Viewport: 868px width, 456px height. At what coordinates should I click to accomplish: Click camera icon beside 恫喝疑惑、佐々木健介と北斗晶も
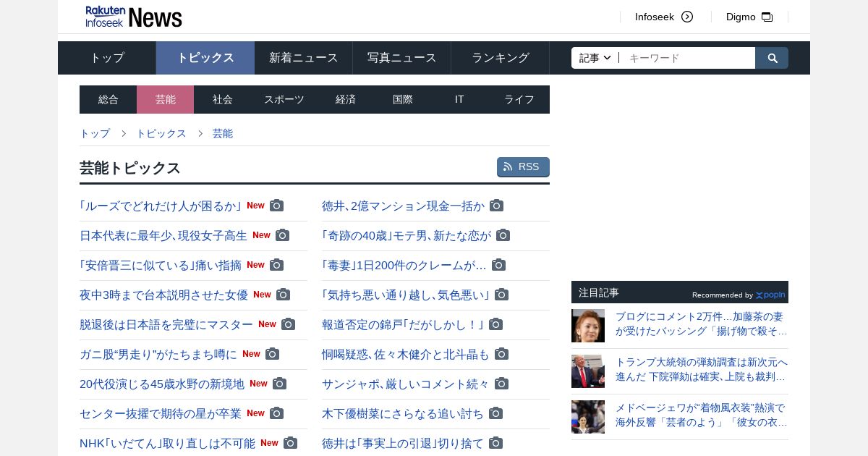pyautogui.click(x=502, y=354)
